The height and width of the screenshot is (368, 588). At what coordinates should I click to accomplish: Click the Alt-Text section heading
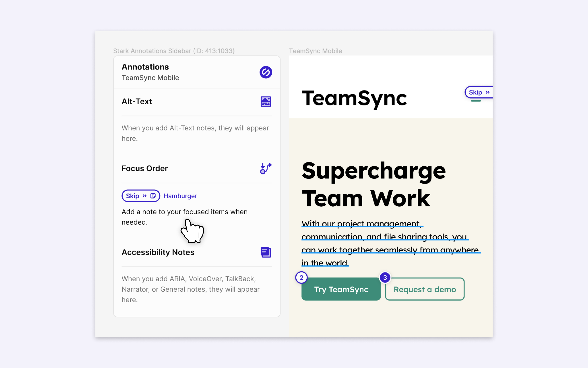[137, 102]
